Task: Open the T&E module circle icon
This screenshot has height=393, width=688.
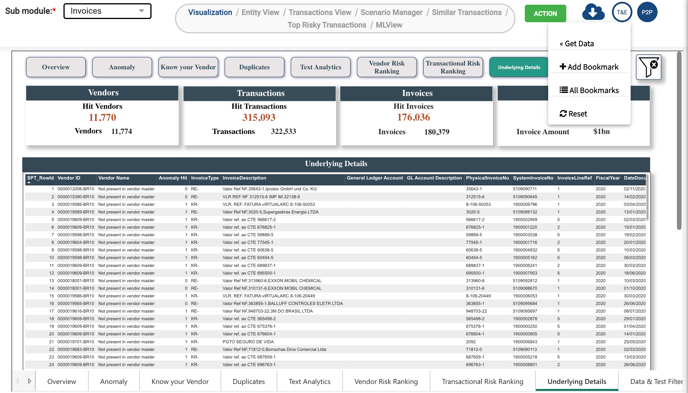Action: 622,12
